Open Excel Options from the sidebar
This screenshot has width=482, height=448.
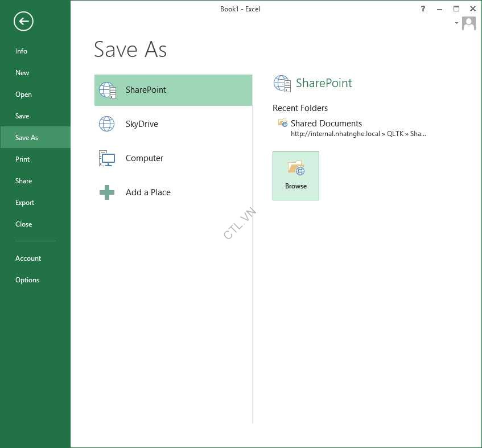[x=27, y=280]
